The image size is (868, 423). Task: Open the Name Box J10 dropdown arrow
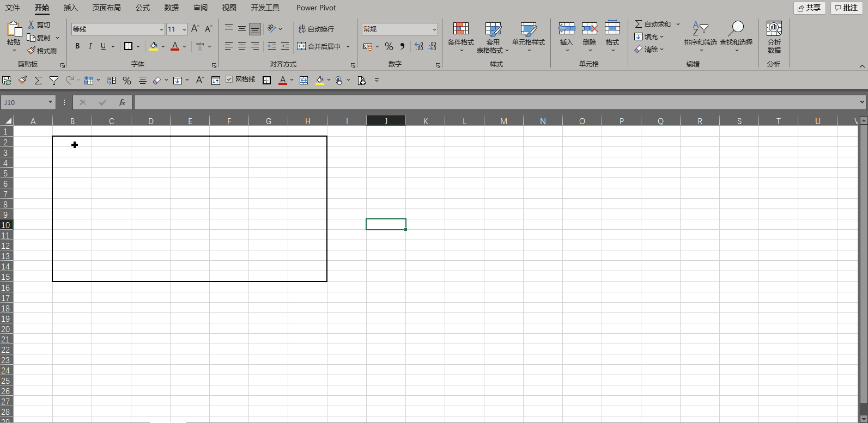[x=51, y=102]
